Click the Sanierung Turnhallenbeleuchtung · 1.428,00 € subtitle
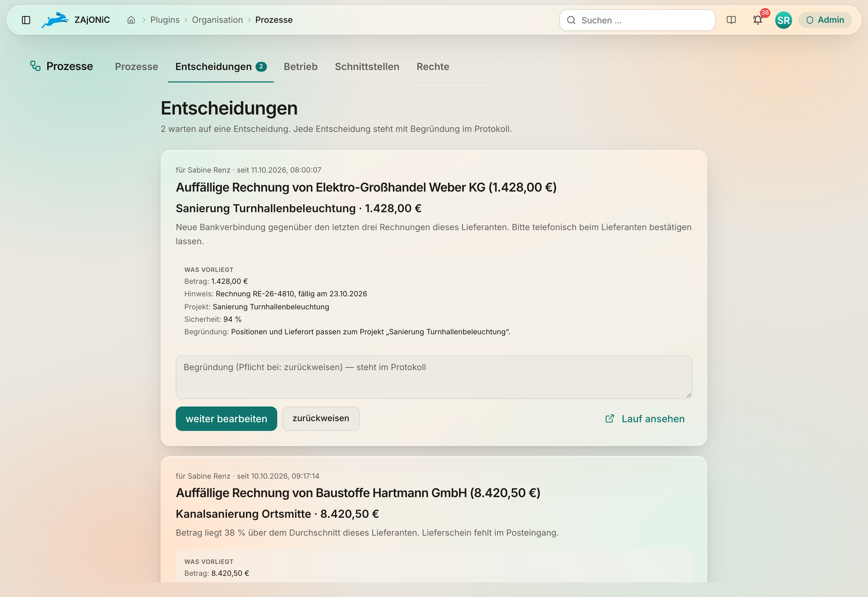 (299, 208)
